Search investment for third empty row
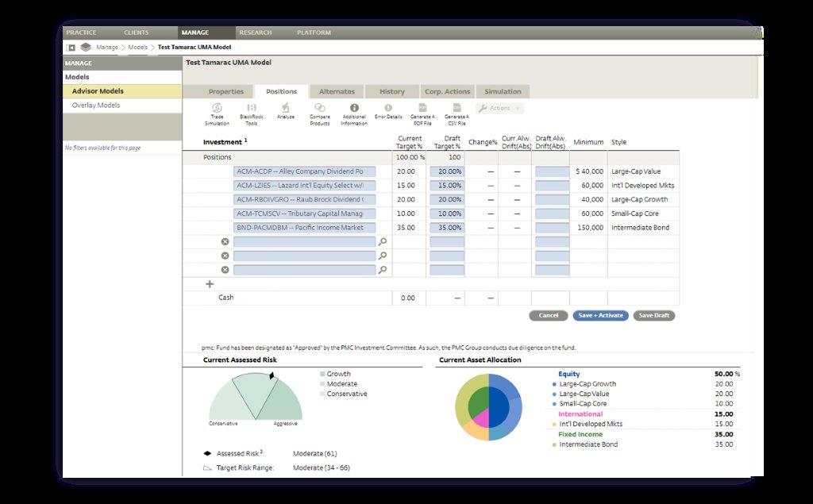The height and width of the screenshot is (504, 813). (x=382, y=270)
